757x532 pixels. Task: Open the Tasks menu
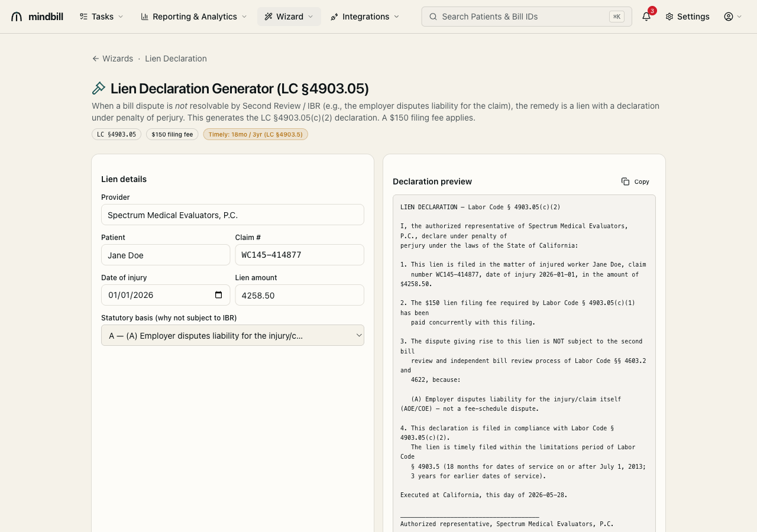[102, 17]
